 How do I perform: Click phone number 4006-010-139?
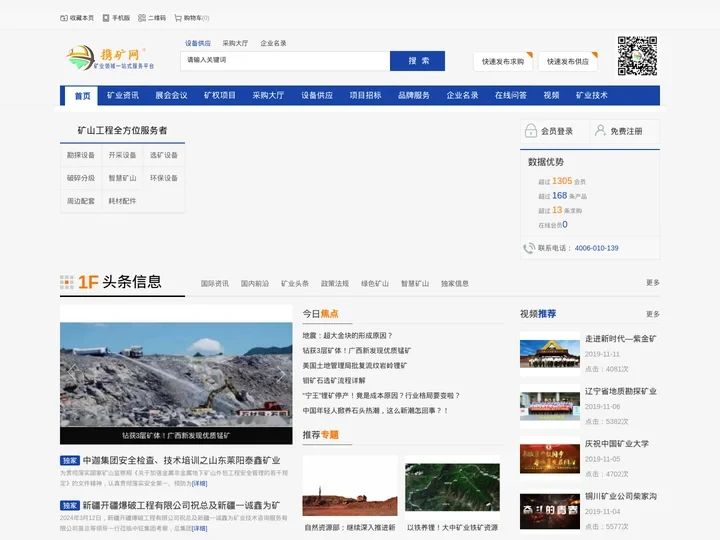(x=596, y=248)
